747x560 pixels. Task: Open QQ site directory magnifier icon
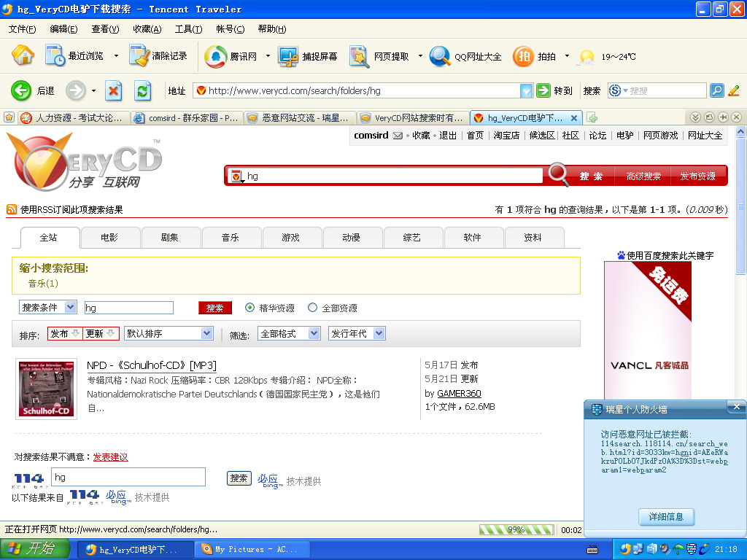[x=440, y=57]
